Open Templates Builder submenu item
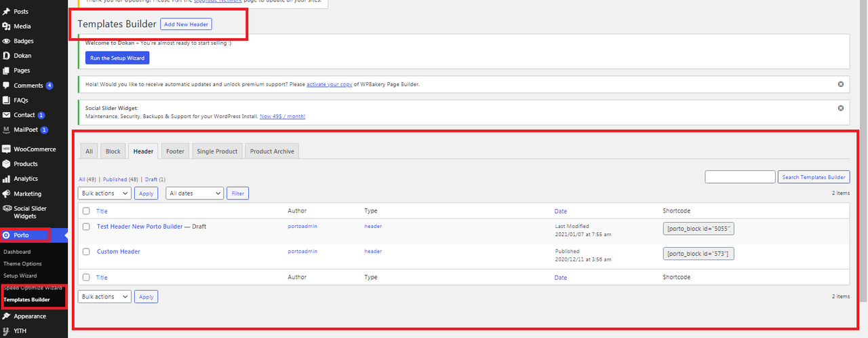The image size is (868, 338). [x=26, y=299]
